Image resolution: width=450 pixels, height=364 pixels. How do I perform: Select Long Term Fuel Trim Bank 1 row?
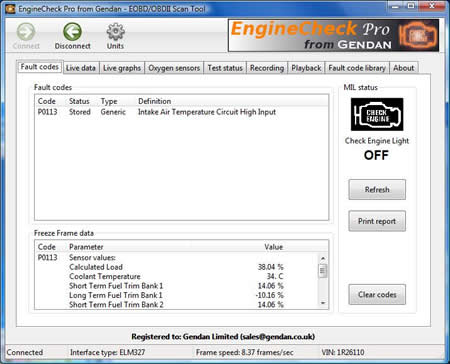click(177, 295)
